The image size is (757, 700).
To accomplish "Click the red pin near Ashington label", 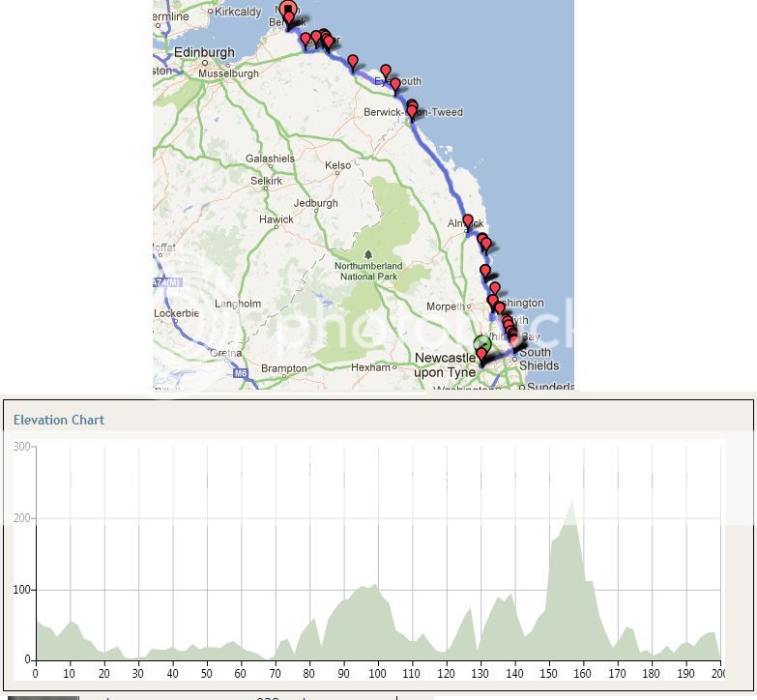I will 495,289.
